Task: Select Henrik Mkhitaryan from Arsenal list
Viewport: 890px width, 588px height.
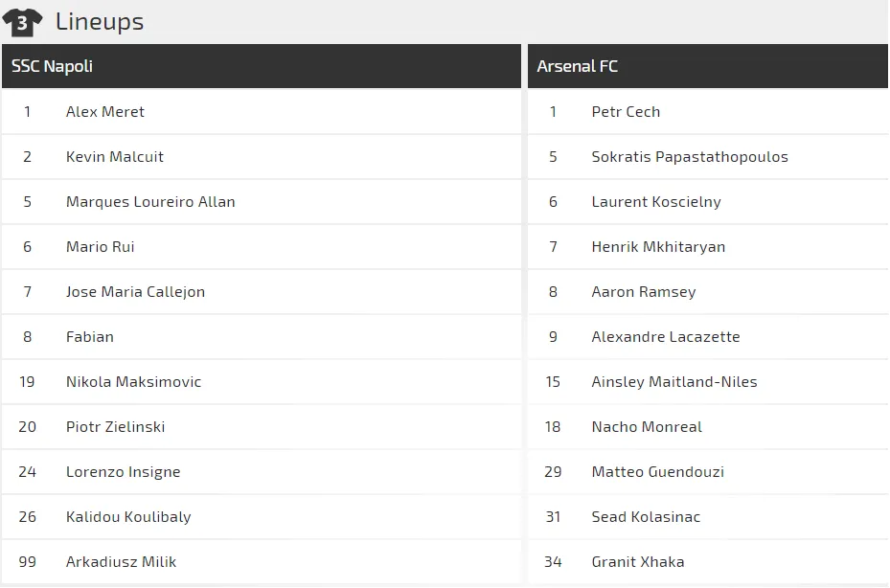Action: 658,247
